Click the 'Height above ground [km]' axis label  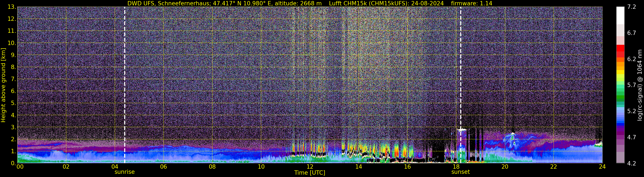3,85
